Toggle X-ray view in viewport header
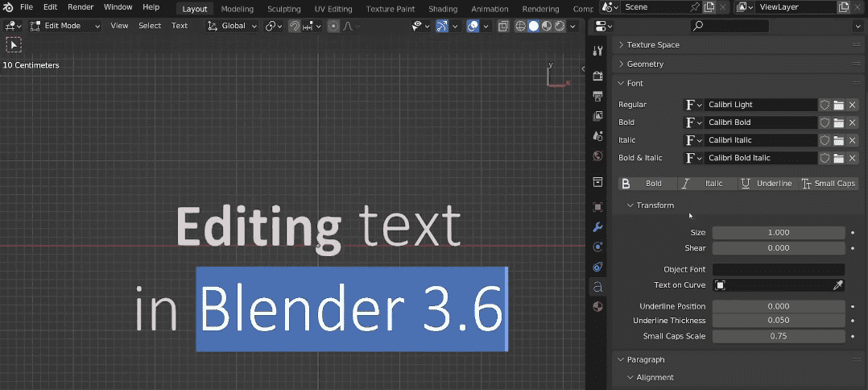The image size is (868, 390). point(503,26)
